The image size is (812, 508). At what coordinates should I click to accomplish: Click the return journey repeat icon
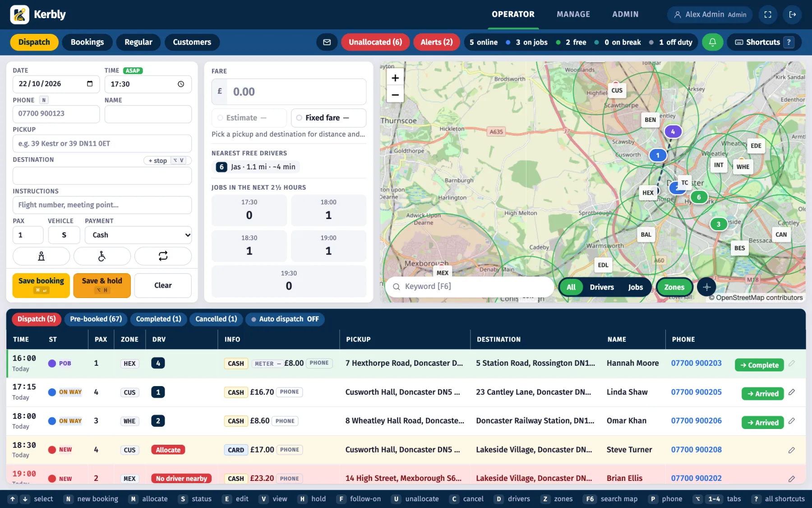tap(163, 256)
